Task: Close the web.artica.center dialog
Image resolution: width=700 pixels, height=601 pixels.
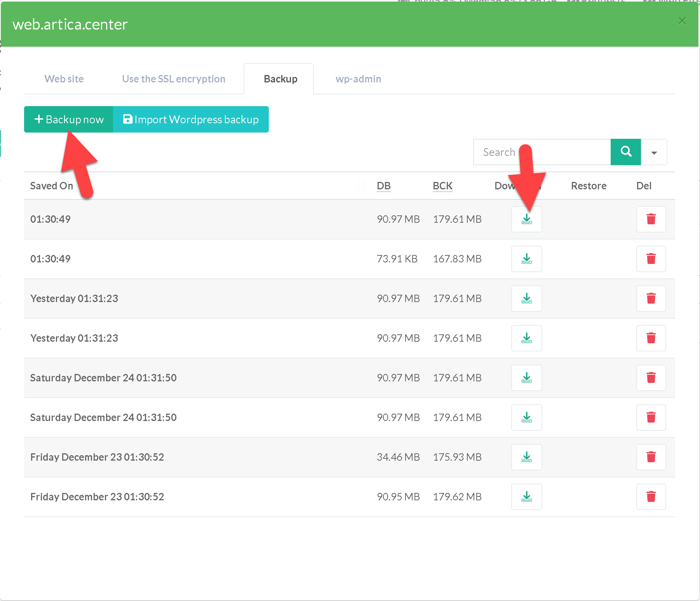Action: coord(682,21)
